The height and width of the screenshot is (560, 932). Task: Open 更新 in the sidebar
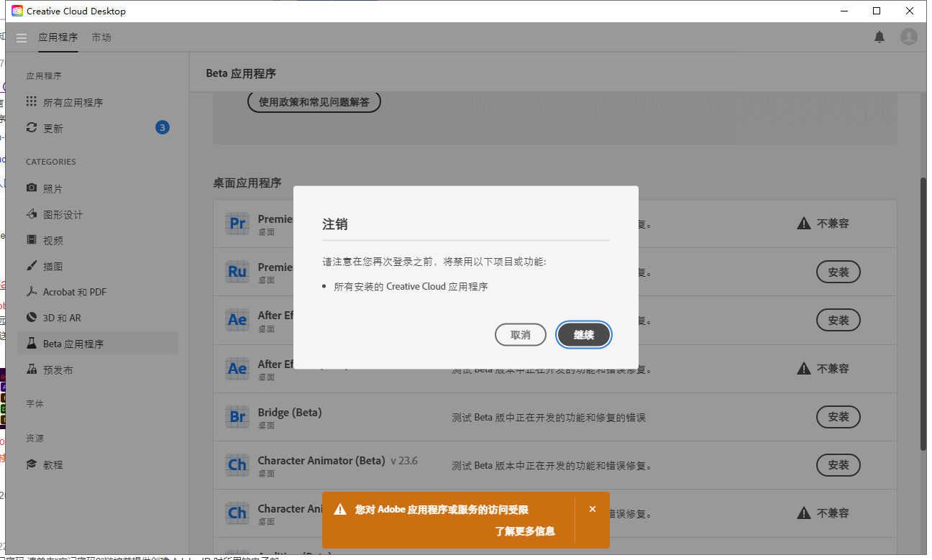coord(98,128)
